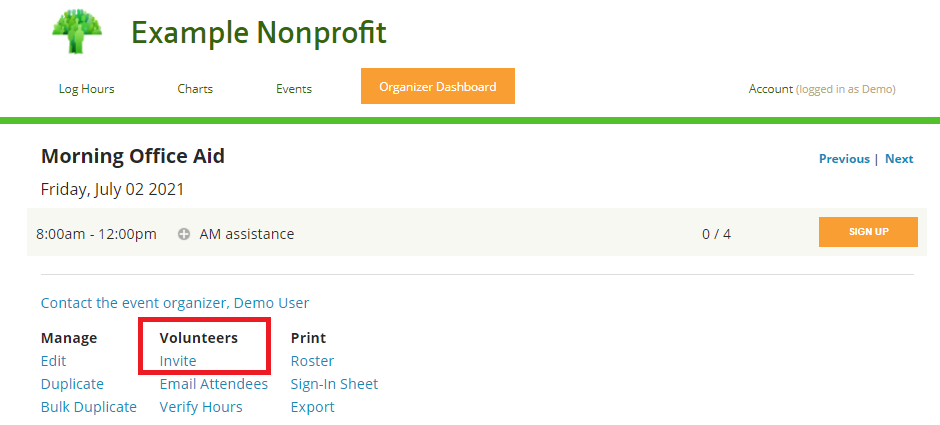Click the Email Attendees link

click(214, 384)
